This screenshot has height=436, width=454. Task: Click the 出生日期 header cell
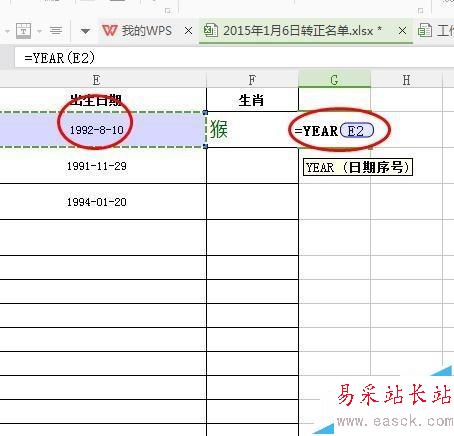point(103,100)
